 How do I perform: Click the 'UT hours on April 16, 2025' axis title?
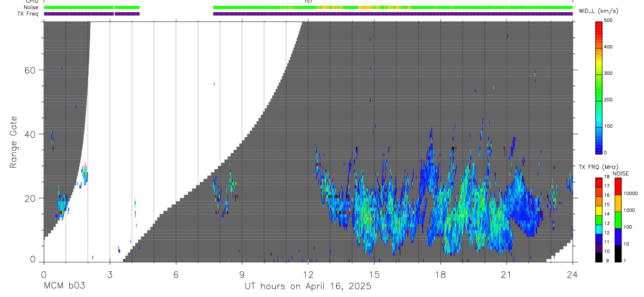(308, 287)
